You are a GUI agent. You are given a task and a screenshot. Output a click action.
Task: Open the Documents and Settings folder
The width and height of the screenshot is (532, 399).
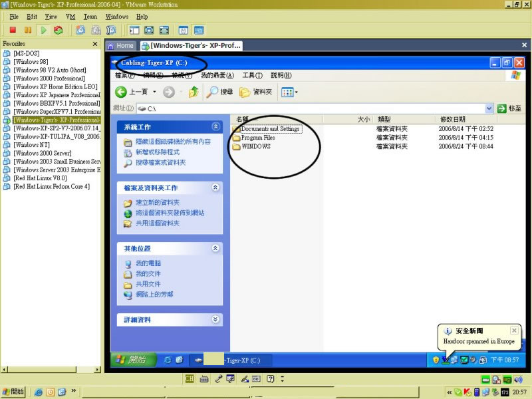[x=270, y=129]
